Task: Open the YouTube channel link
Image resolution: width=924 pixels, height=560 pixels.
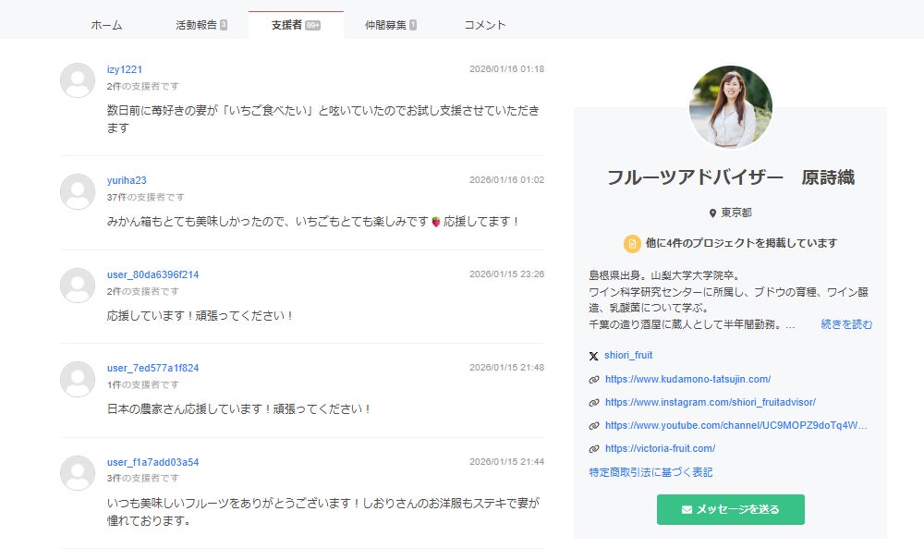Action: [x=736, y=425]
